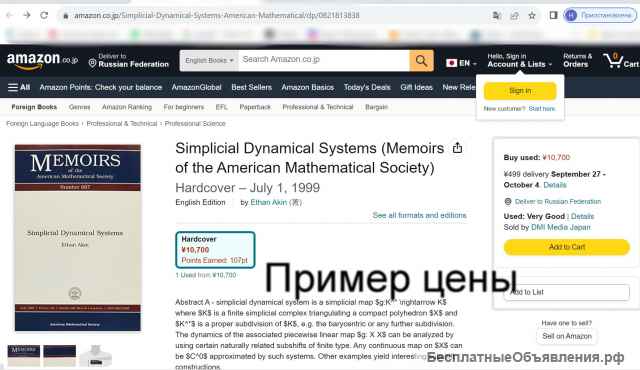This screenshot has width=640, height=370.
Task: Click Details link next to Used: Very Good
Action: tap(582, 216)
